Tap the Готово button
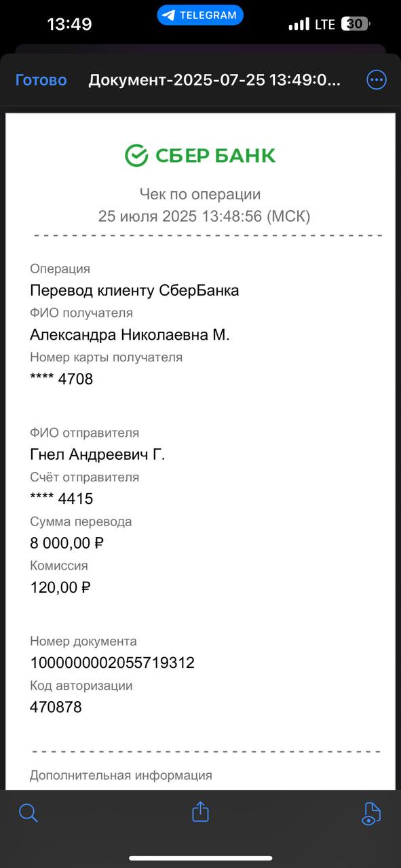 tap(41, 80)
